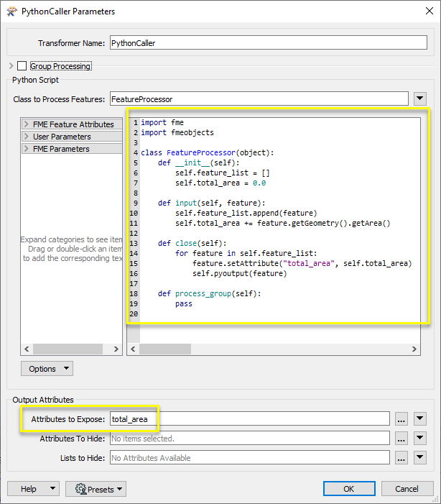Click the category panel horizontal scrollbar thumb
Viewport: 441px width, 504px height.
coord(68,349)
